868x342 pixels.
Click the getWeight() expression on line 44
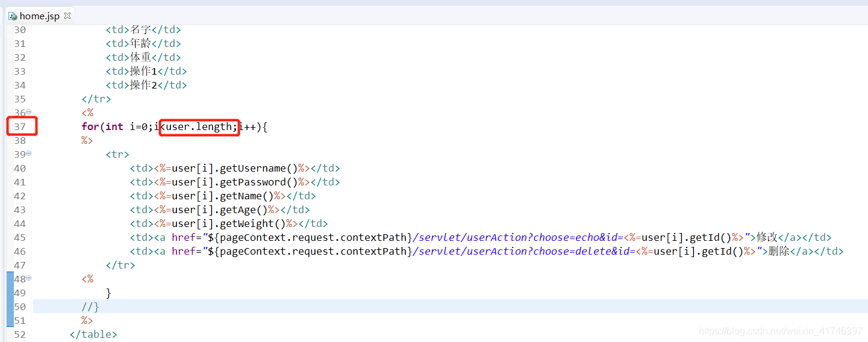click(229, 223)
